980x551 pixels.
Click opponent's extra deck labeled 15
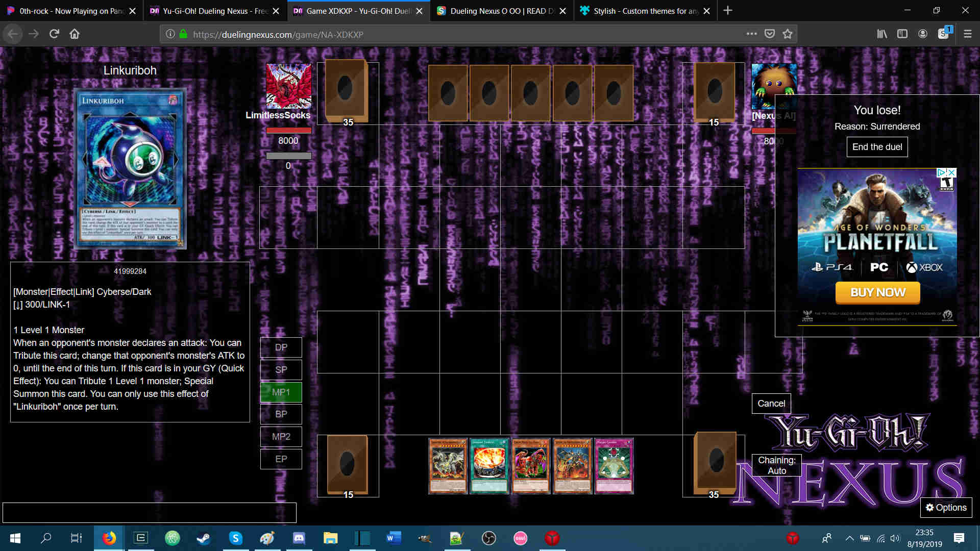tap(714, 92)
